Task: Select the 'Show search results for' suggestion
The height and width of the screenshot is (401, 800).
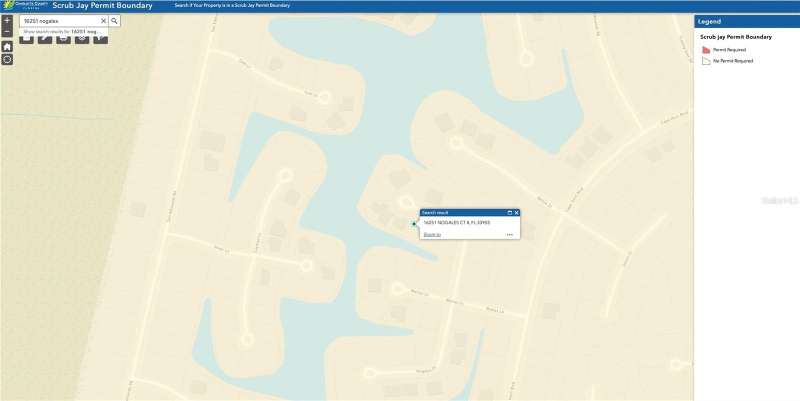Action: (x=63, y=32)
